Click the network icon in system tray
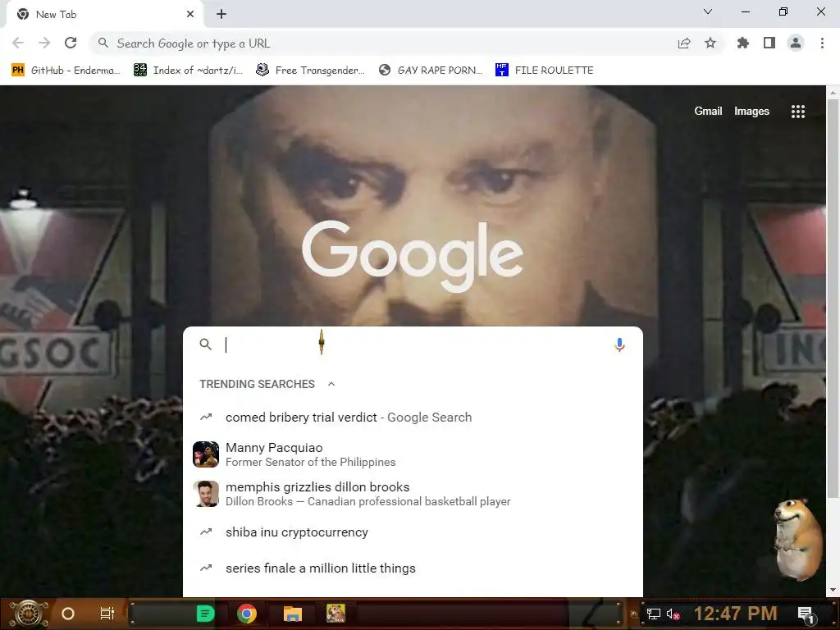 [654, 614]
